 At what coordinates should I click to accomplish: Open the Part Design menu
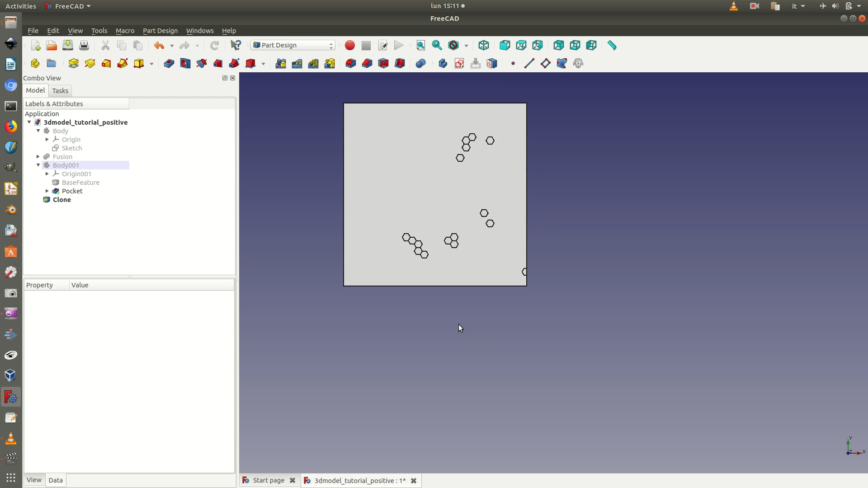tap(160, 31)
